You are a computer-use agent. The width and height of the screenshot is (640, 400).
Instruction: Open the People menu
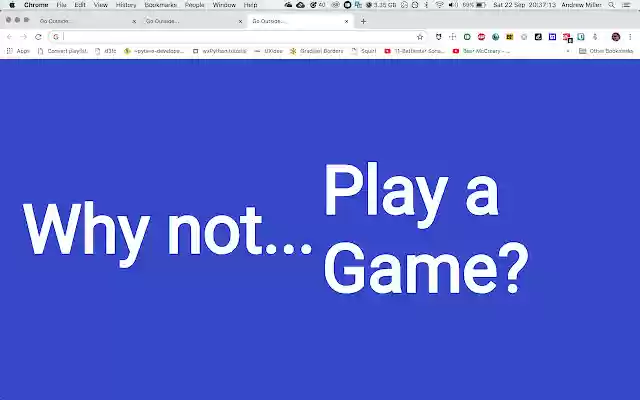(x=194, y=5)
